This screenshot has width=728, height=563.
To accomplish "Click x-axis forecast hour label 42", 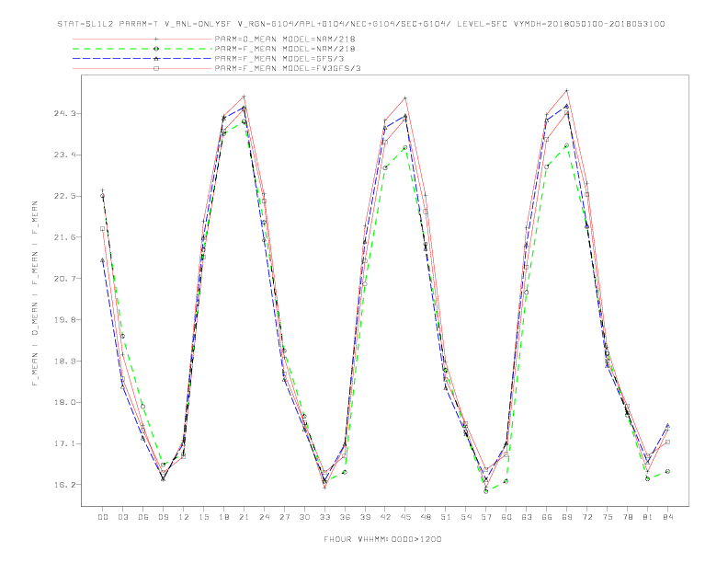I will pyautogui.click(x=385, y=517).
